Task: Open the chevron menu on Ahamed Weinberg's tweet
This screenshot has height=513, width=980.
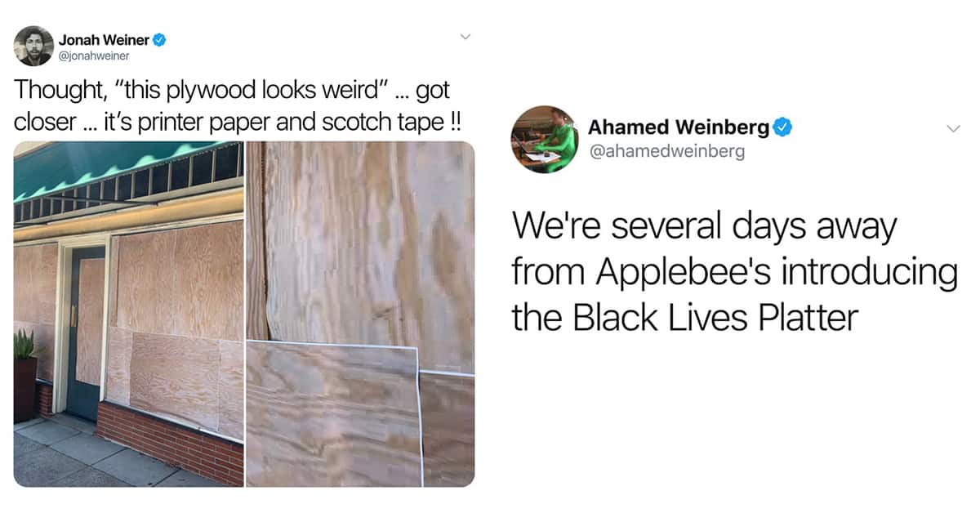Action: tap(952, 129)
